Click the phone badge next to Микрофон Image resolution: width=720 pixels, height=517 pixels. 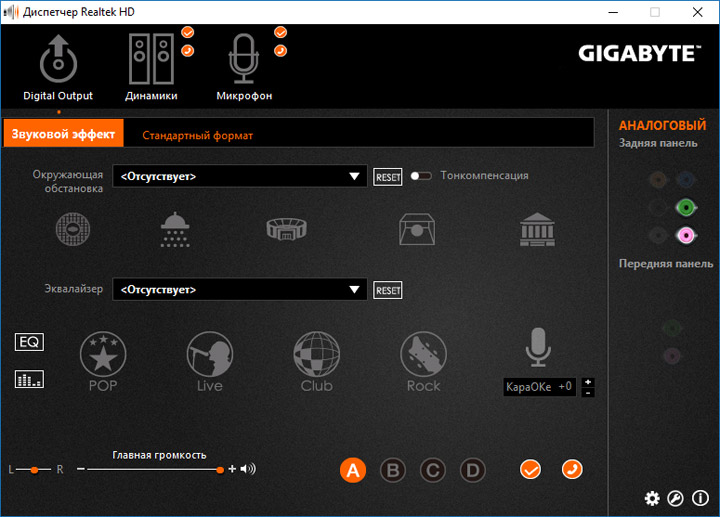coord(281,51)
